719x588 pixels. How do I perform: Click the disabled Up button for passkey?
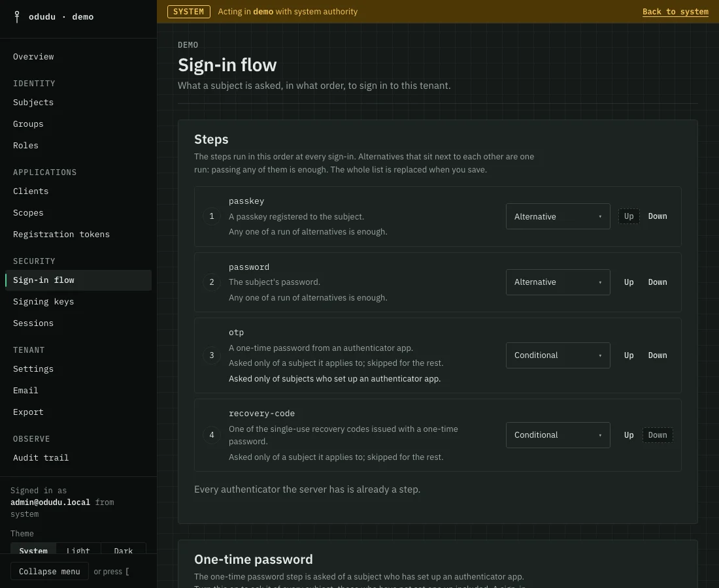(x=629, y=216)
